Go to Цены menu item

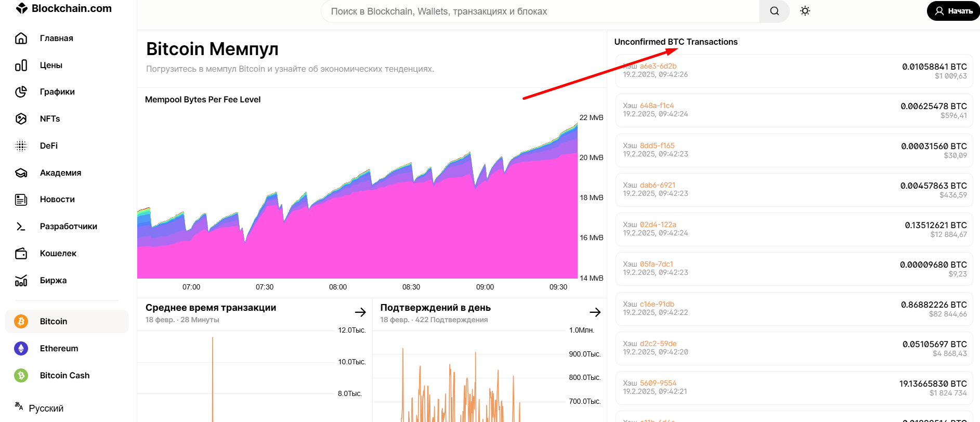(51, 65)
